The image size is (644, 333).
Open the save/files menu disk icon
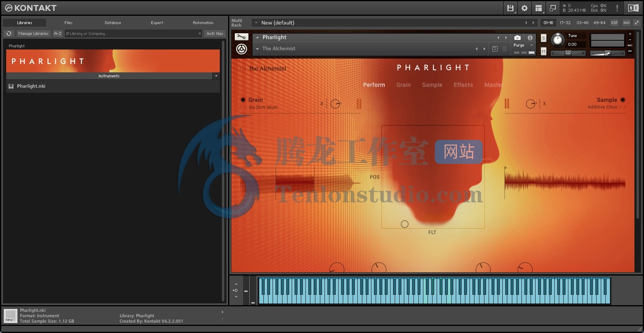(x=511, y=8)
